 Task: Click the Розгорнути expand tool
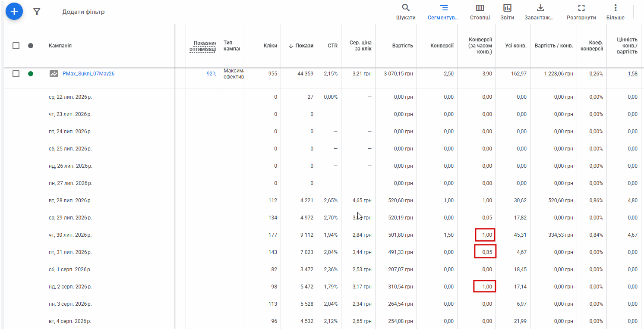tap(581, 12)
